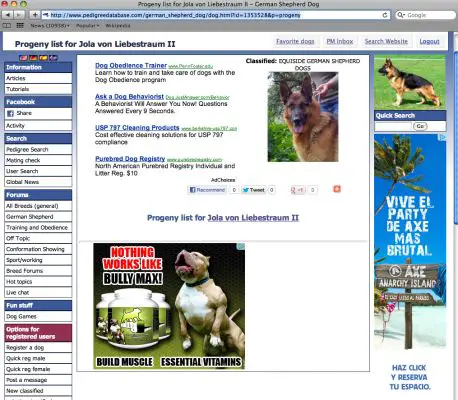The width and height of the screenshot is (458, 400).
Task: Show Top Sites grid icon
Action: [20, 25]
